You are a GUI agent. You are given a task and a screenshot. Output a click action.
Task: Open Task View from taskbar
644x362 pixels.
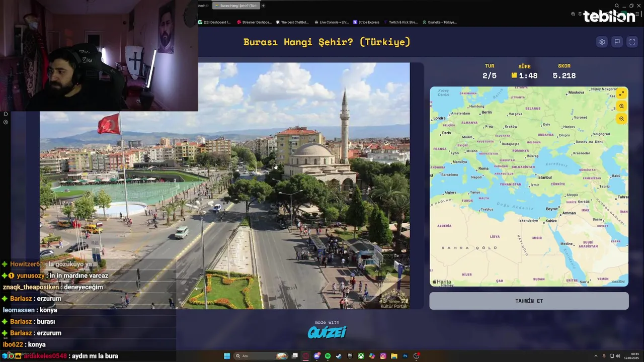coord(295,356)
